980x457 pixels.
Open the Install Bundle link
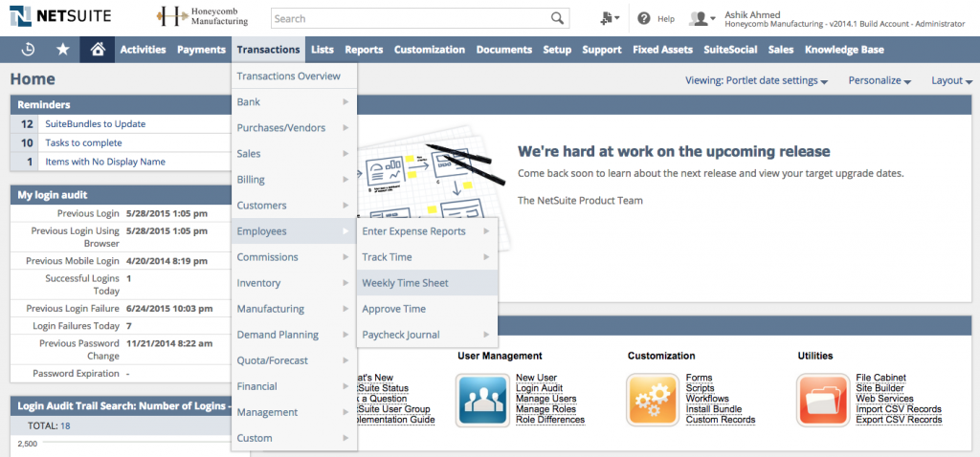coord(714,409)
